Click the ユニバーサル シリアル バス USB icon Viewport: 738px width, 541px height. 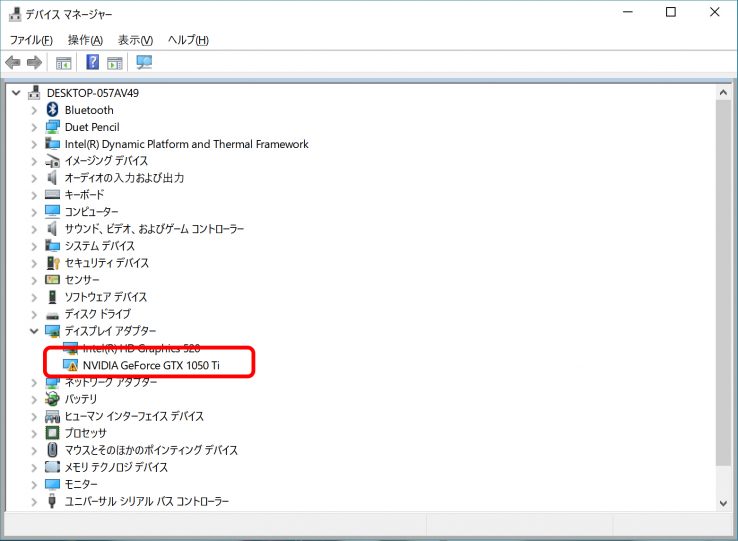pos(52,501)
